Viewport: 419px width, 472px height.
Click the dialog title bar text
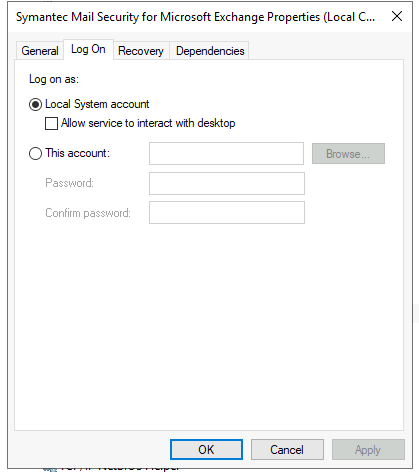pyautogui.click(x=195, y=17)
